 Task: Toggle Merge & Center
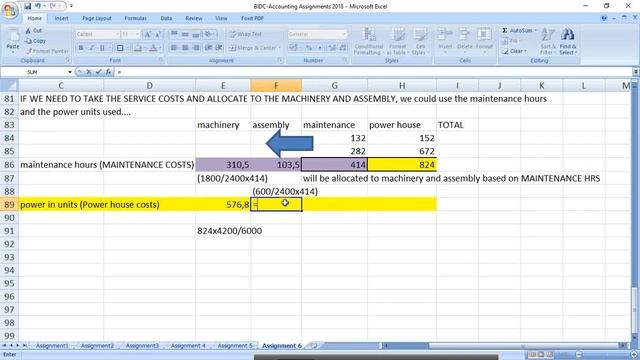(254, 48)
